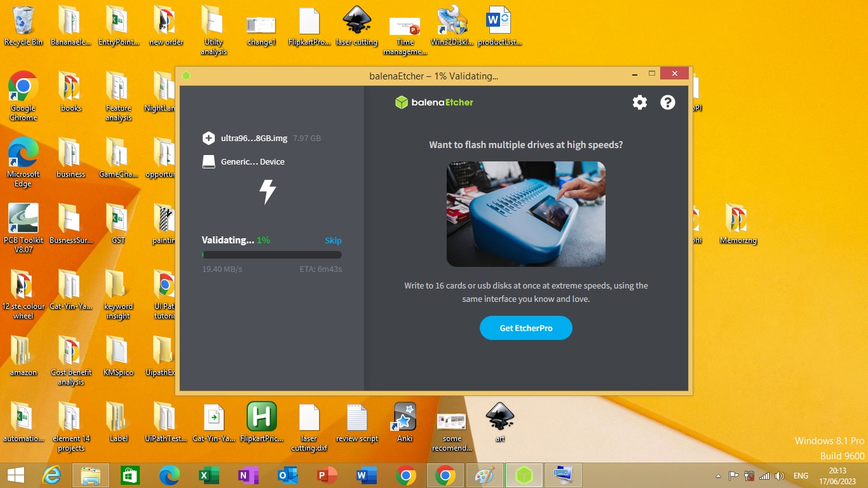
Task: Open the volume control in system tray
Action: 780,475
